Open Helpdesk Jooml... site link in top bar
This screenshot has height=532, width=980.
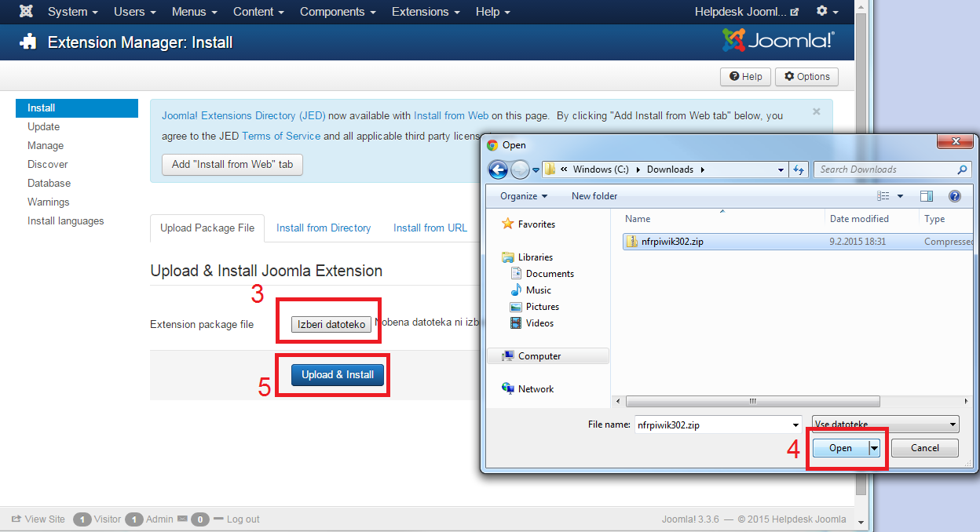[x=747, y=12]
